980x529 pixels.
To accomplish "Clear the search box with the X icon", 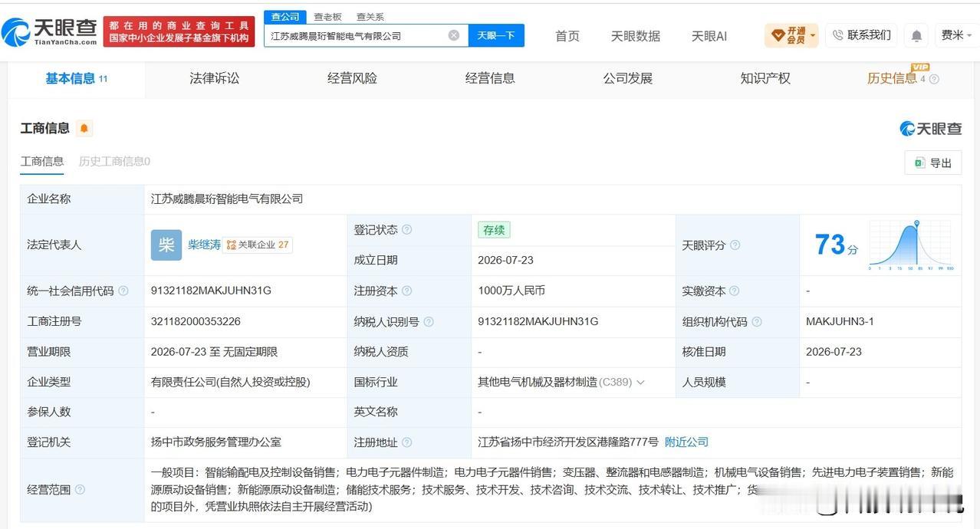I will click(x=454, y=35).
